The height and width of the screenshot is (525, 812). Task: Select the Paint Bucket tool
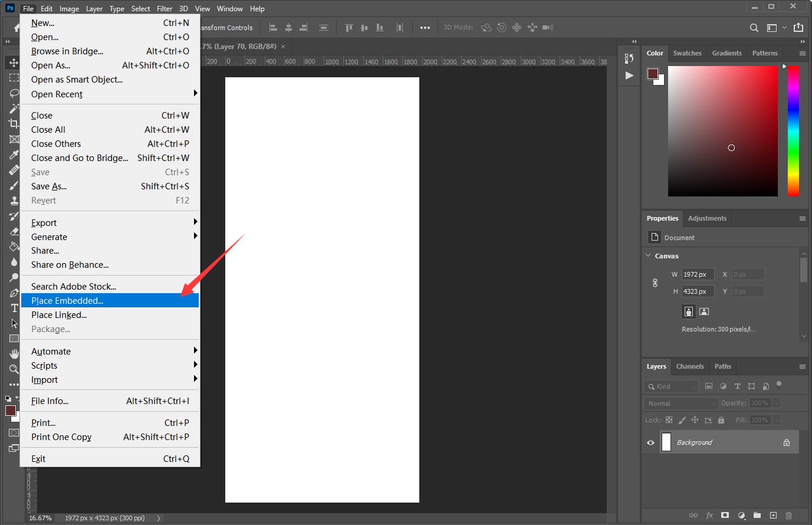click(14, 247)
